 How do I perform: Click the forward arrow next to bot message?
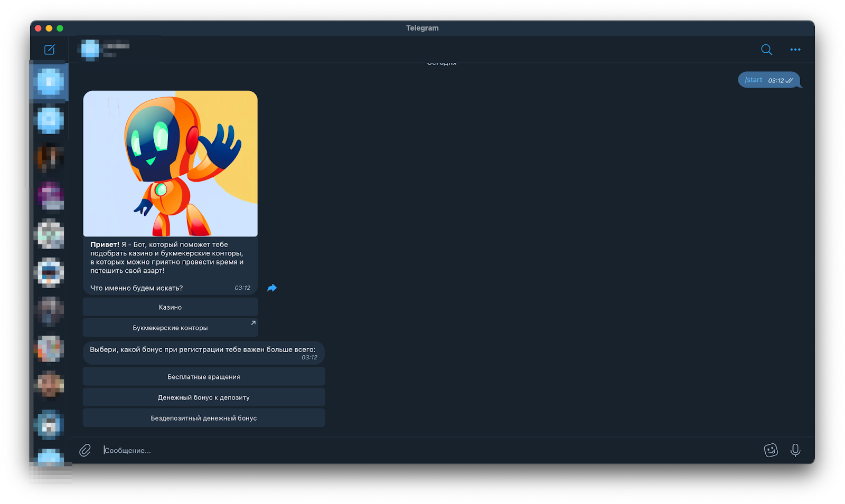pos(272,288)
